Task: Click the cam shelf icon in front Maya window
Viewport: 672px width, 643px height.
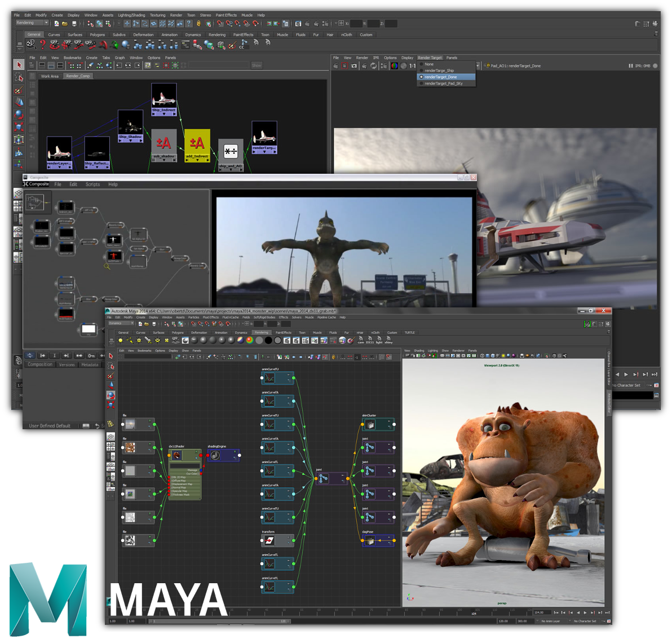Action: 361,340
